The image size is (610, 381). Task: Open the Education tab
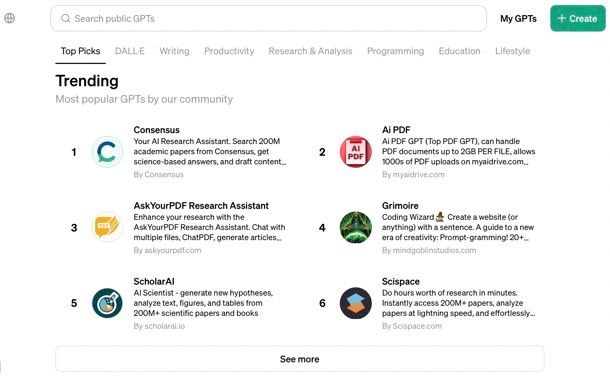point(459,51)
